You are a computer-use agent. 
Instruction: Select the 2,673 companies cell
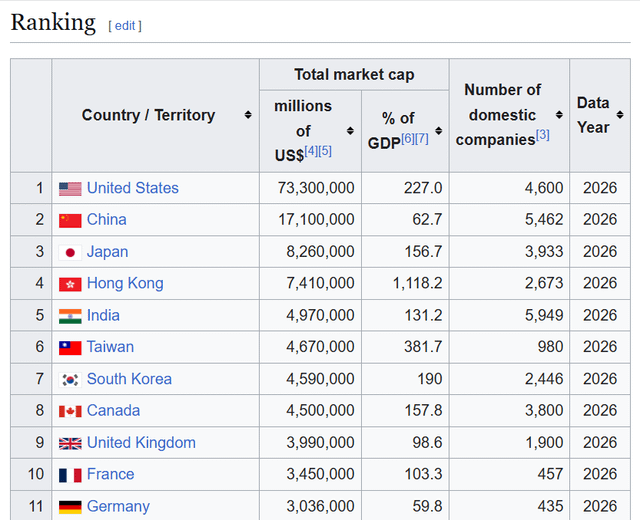point(509,283)
